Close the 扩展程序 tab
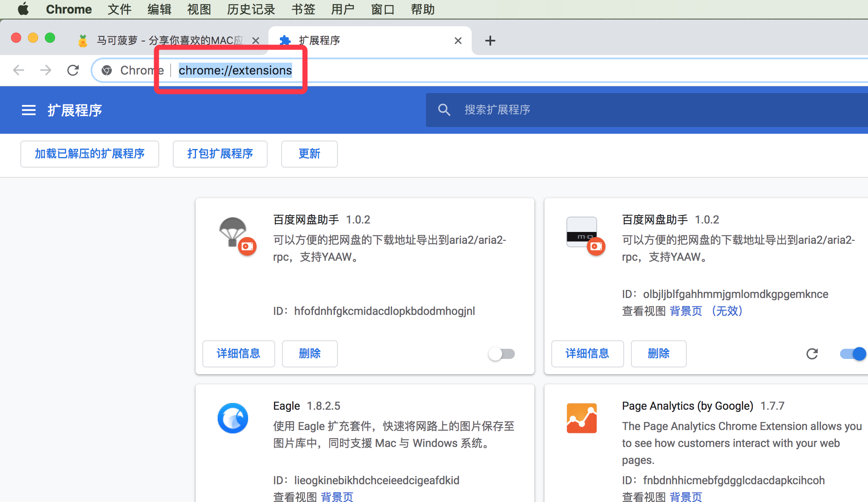The height and width of the screenshot is (502, 868). coord(458,41)
